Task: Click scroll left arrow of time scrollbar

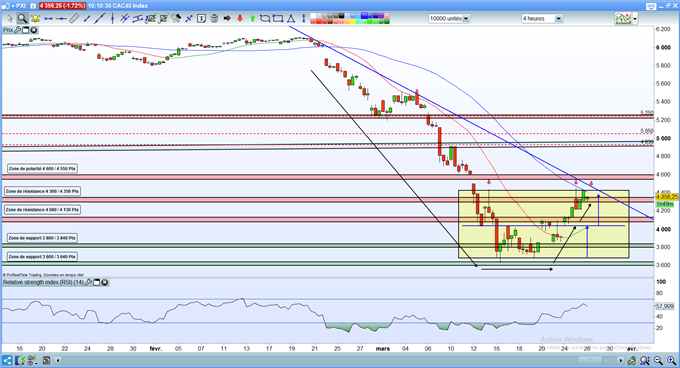Action: [58, 360]
